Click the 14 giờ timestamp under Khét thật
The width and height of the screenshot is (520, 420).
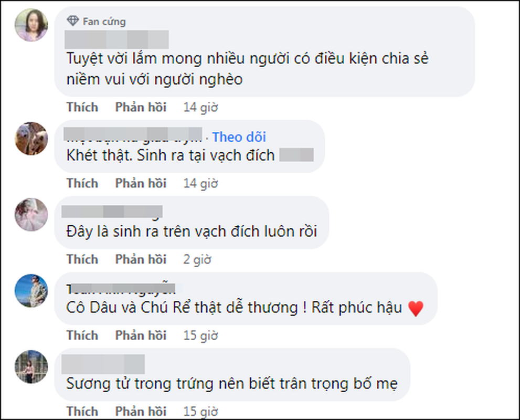200,183
